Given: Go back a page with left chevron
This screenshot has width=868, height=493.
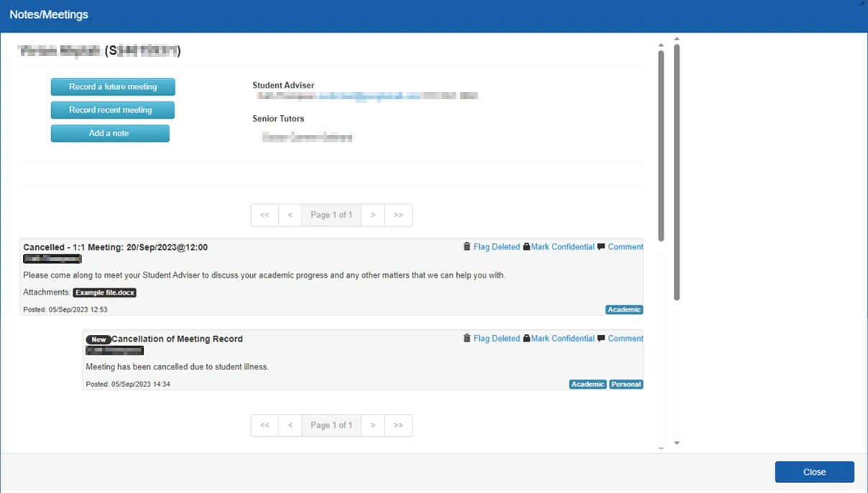Looking at the screenshot, I should tap(290, 215).
